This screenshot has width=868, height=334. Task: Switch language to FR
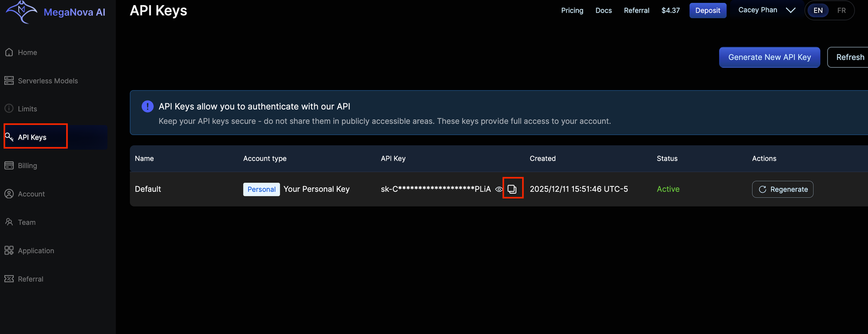[x=841, y=10]
